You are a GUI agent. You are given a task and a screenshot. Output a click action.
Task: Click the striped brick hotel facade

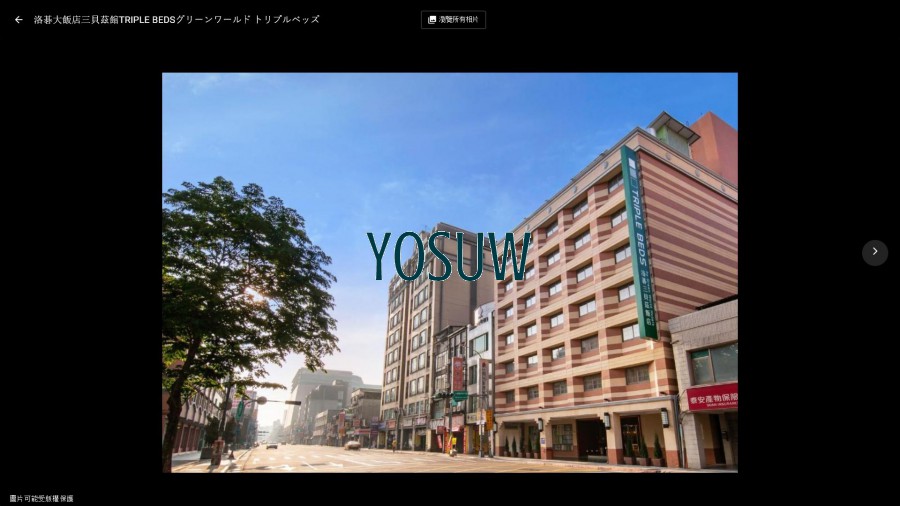click(x=580, y=300)
